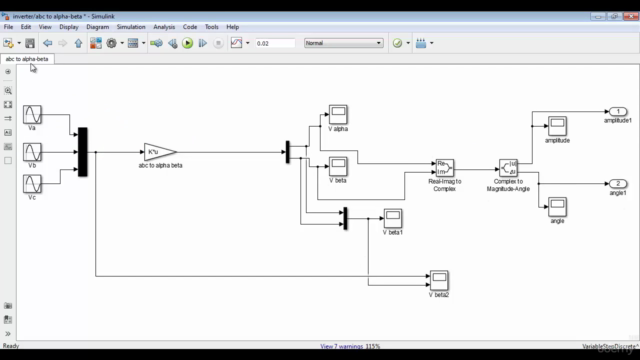The image size is (640, 360).
Task: Select the angle scope block
Action: tap(557, 207)
